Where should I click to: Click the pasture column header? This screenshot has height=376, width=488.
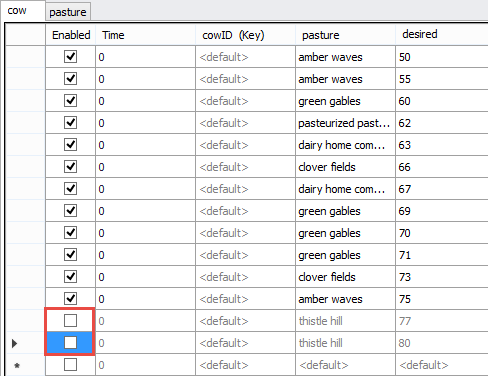click(345, 35)
